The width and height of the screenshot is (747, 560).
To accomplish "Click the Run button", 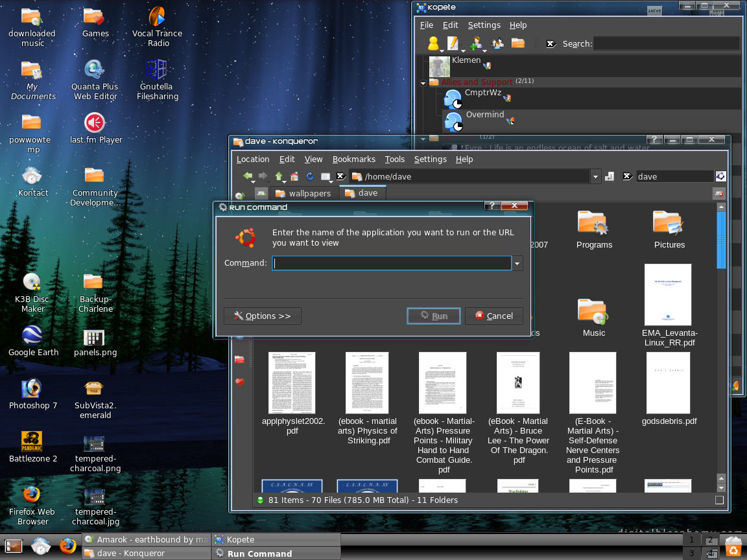I will tap(434, 316).
